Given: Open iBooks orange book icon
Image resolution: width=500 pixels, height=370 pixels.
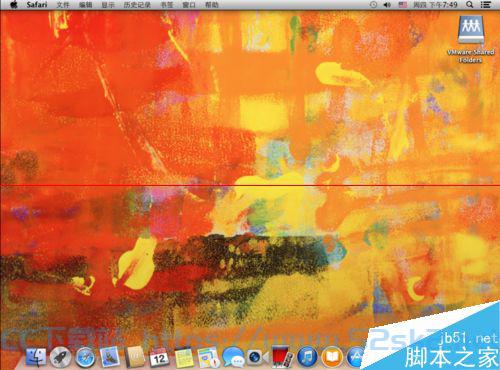Looking at the screenshot, I should click(332, 358).
